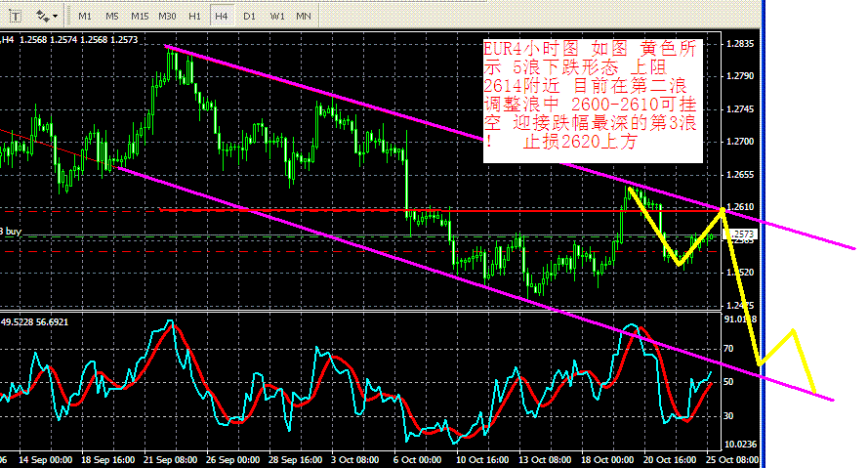
Task: Click price scale value 1.2790
Action: click(x=740, y=76)
